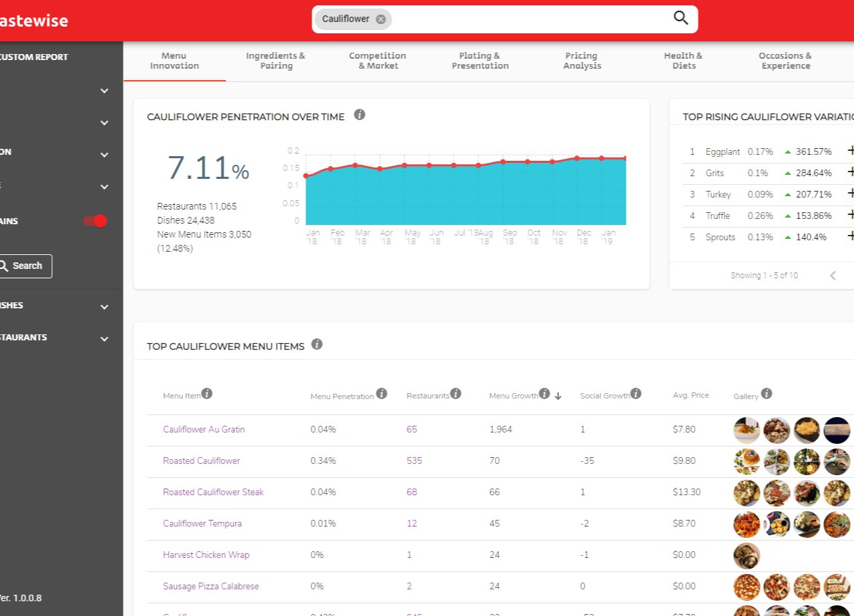Click info icon next to Top Cauliflower Menu Items
This screenshot has width=854, height=616.
317,344
